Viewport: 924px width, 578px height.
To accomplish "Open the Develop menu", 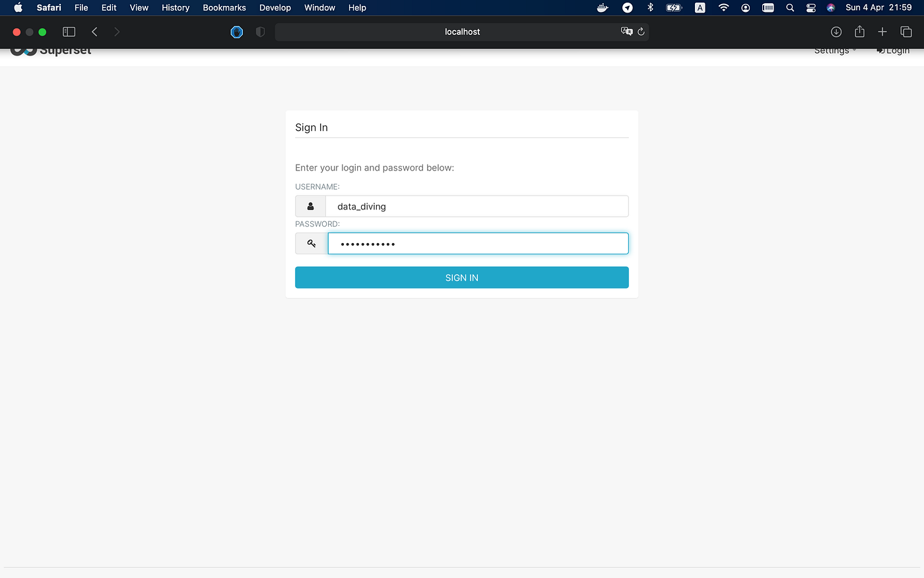I will [275, 7].
